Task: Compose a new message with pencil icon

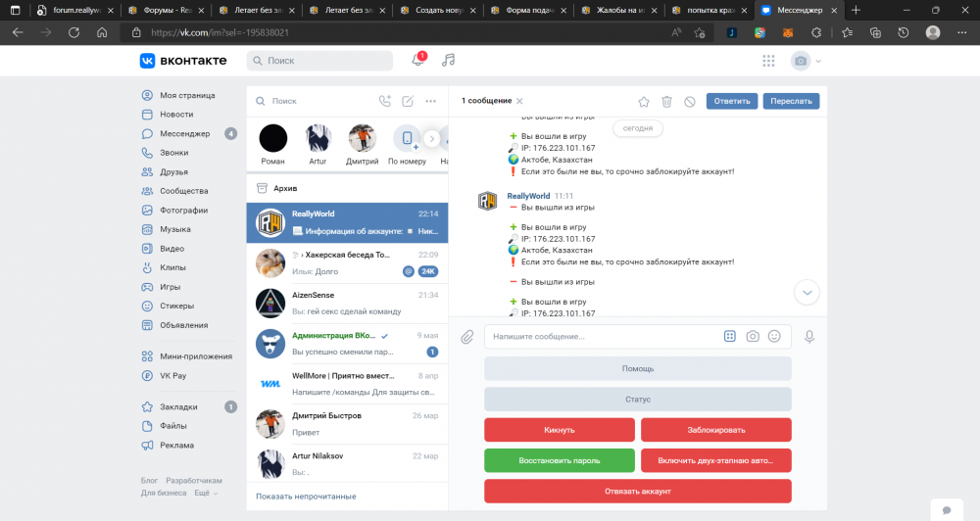Action: pyautogui.click(x=408, y=101)
